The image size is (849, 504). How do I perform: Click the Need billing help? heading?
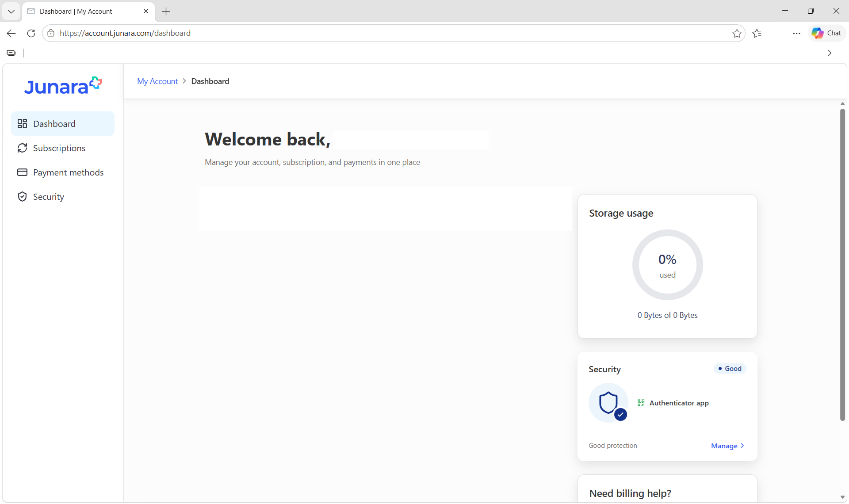[x=630, y=493]
